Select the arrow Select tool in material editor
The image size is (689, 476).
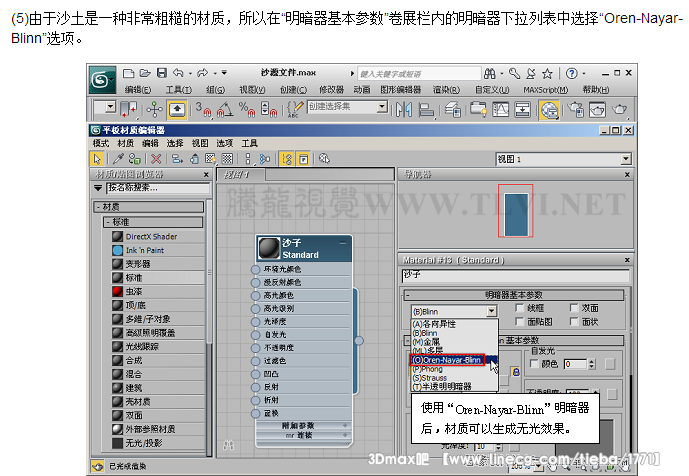(97, 159)
